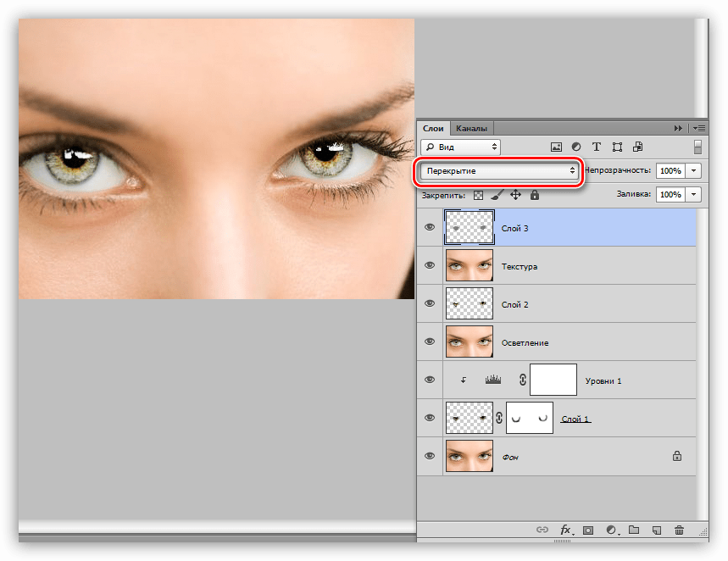Select the Уровни 1 mask thumbnail
This screenshot has width=728, height=561.
pyautogui.click(x=553, y=380)
